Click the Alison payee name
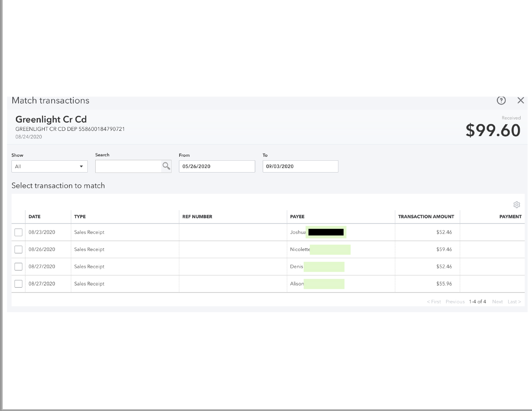The height and width of the screenshot is (411, 532). point(297,284)
